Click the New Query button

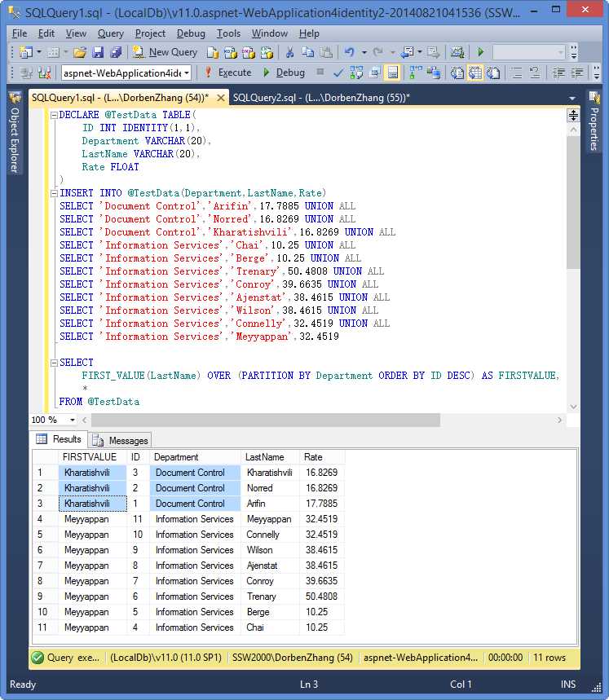click(x=165, y=52)
